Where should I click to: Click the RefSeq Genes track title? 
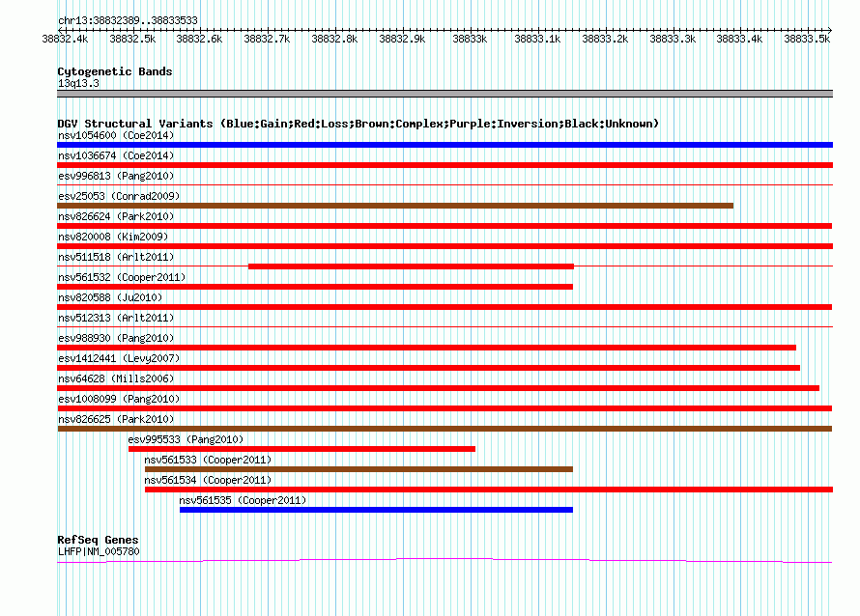click(98, 540)
